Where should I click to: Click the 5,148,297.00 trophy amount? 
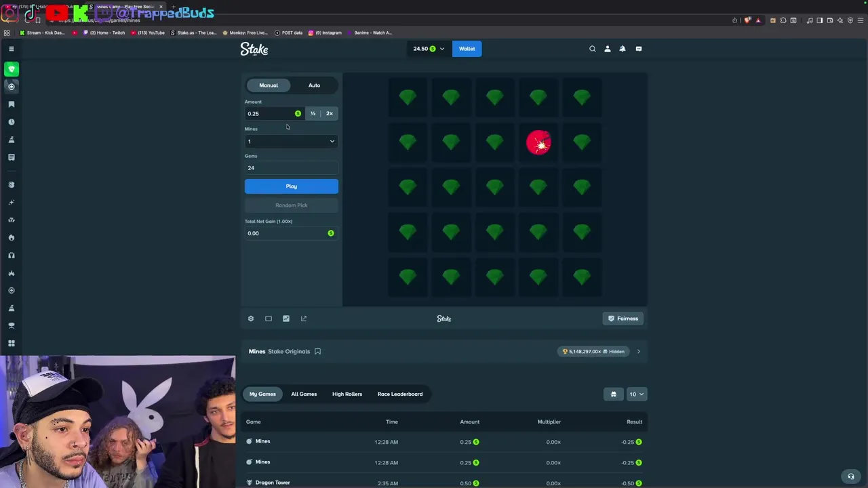583,352
